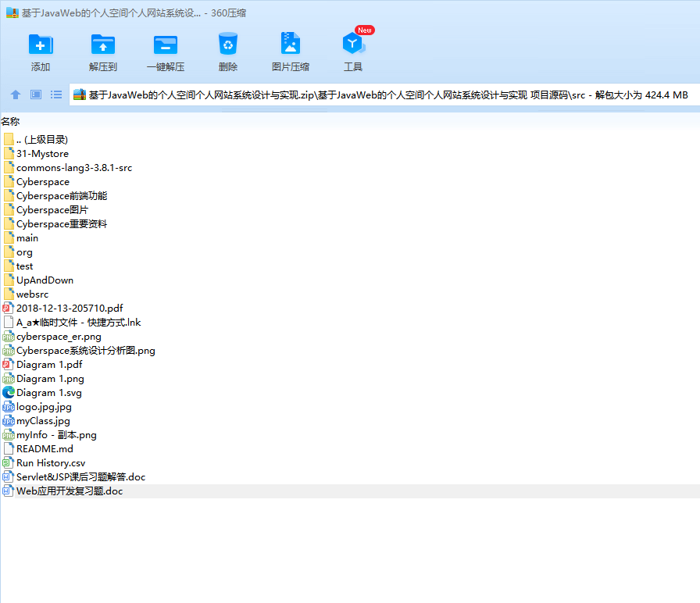Click the 名称 column header
This screenshot has width=700, height=603.
pyautogui.click(x=10, y=121)
